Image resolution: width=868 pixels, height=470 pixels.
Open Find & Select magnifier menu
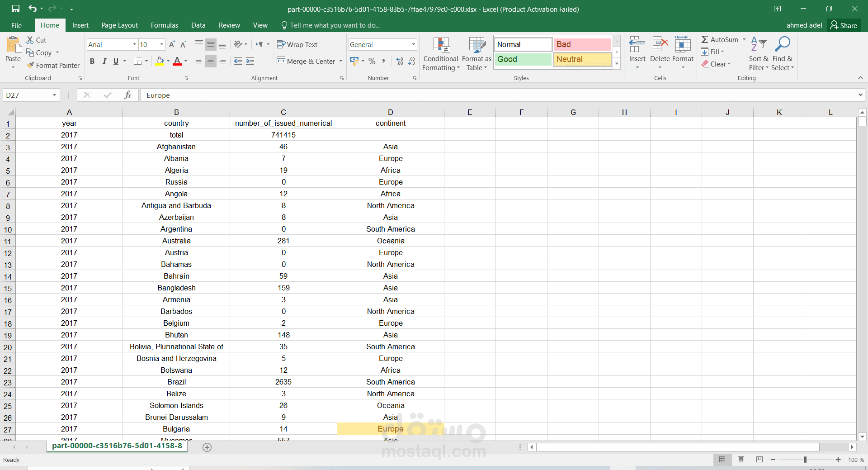782,54
